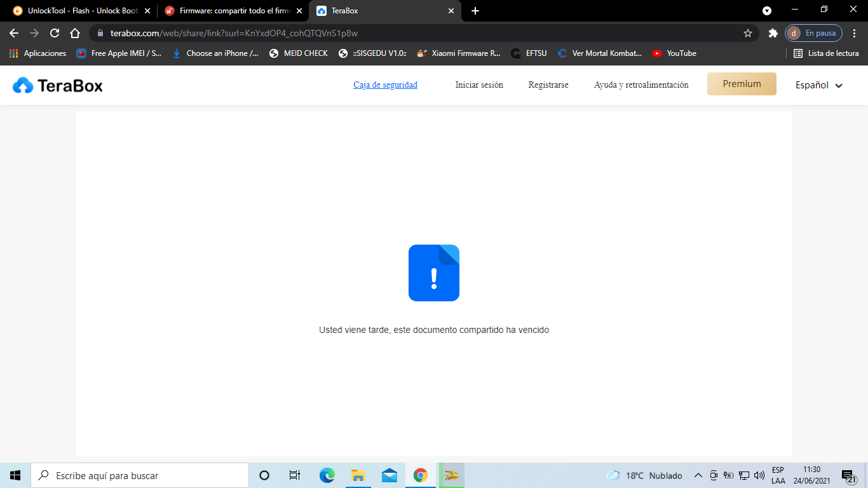Close the TeraBox browser tab
The height and width of the screenshot is (488, 868).
pyautogui.click(x=451, y=11)
